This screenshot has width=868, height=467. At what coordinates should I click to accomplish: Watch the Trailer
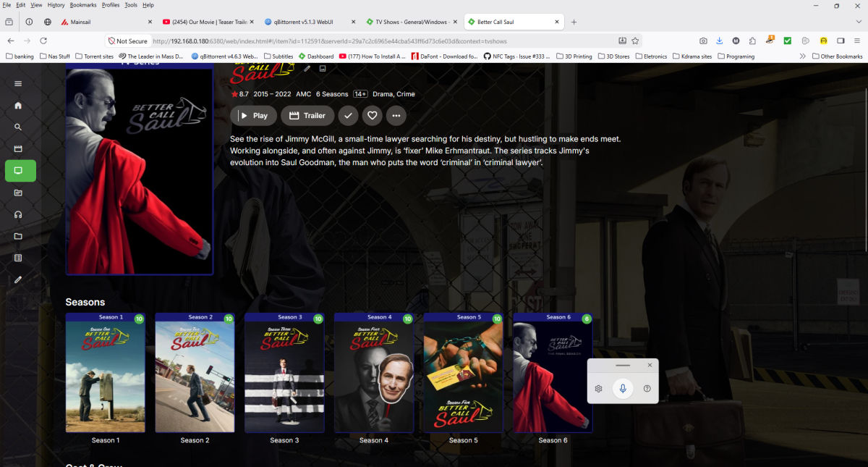tap(307, 115)
